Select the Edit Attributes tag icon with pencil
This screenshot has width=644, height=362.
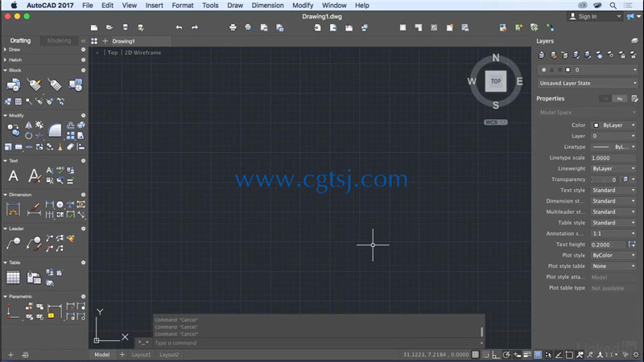point(35,85)
